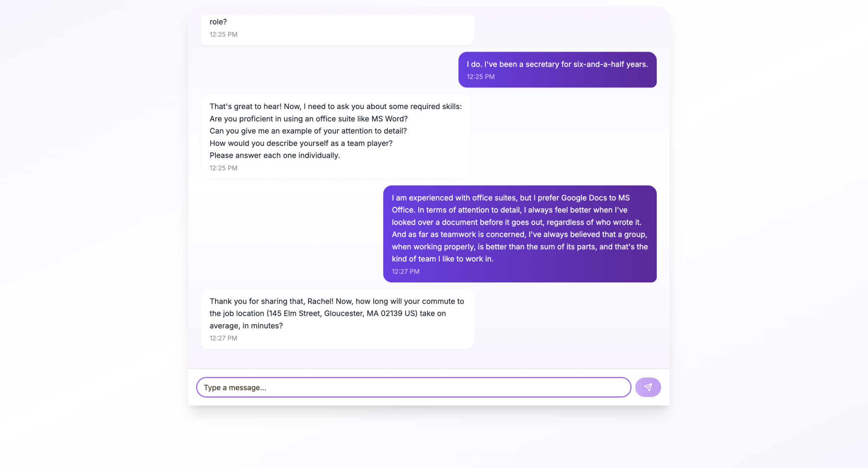The image size is (868, 468).
Task: Click "average, in minutes?" in the commute question
Action: (x=246, y=326)
